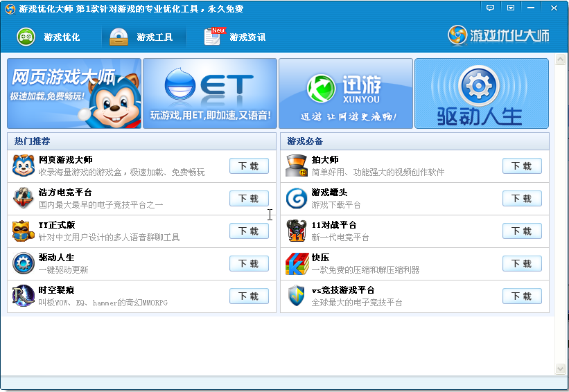
Task: Click the disc drive icon for 游戏工具
Action: pyautogui.click(x=119, y=37)
